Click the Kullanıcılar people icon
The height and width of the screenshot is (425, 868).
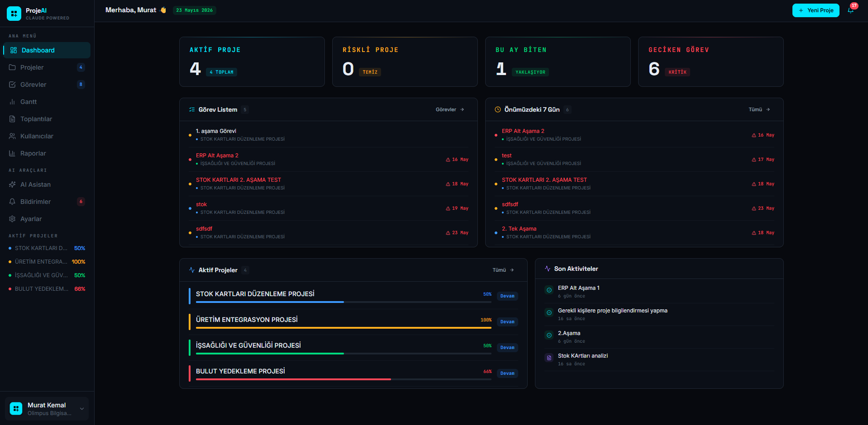tap(12, 136)
